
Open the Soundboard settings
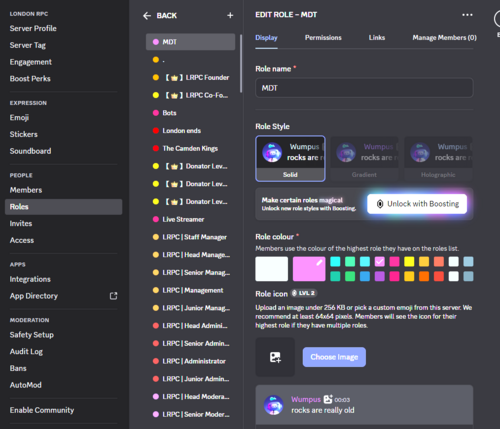pos(63,151)
